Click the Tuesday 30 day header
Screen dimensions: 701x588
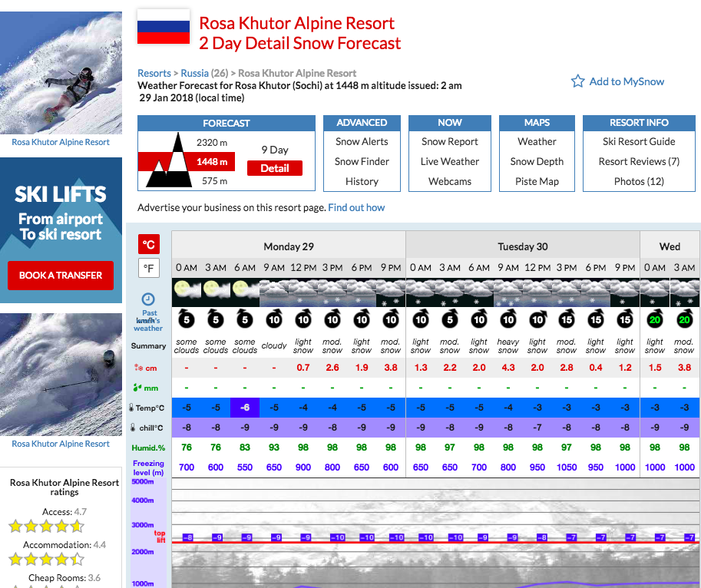pyautogui.click(x=523, y=246)
